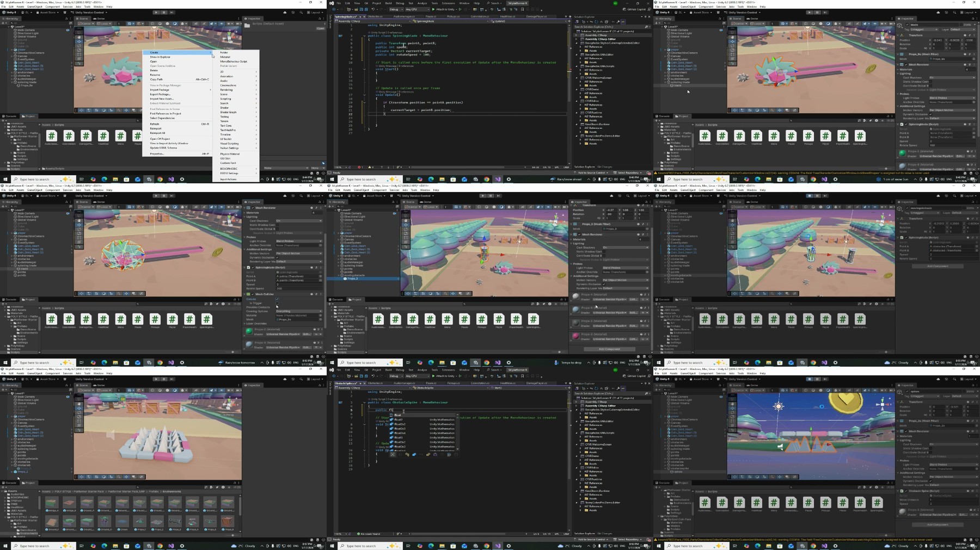Click Select Repository in ObstacleSpike Visual Studio status bar
Viewport: 980px width, 550px height.
click(628, 540)
